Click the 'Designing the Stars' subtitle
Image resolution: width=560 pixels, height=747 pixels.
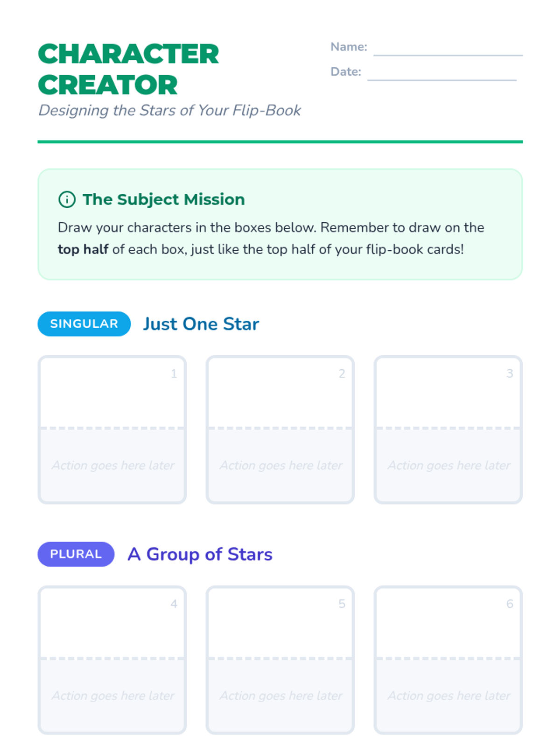[169, 111]
